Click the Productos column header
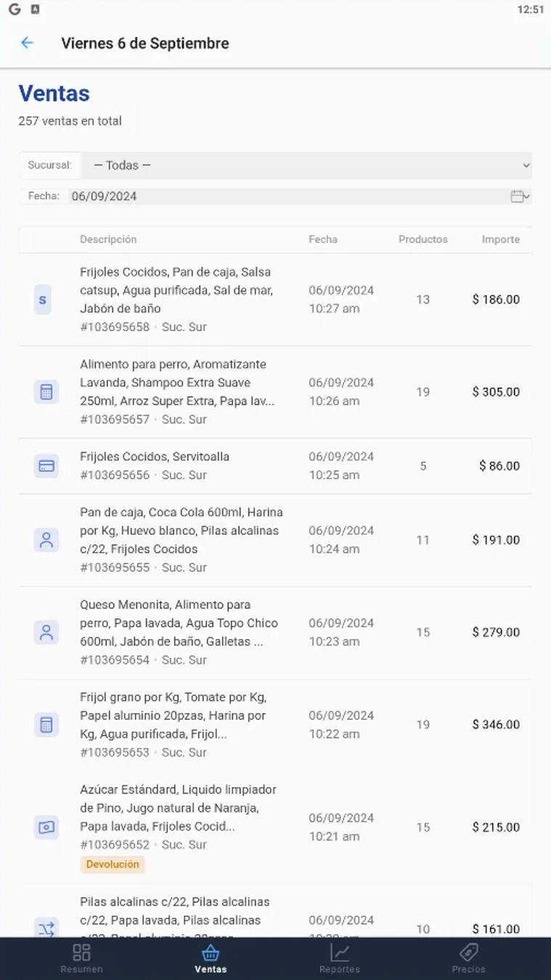 point(423,240)
